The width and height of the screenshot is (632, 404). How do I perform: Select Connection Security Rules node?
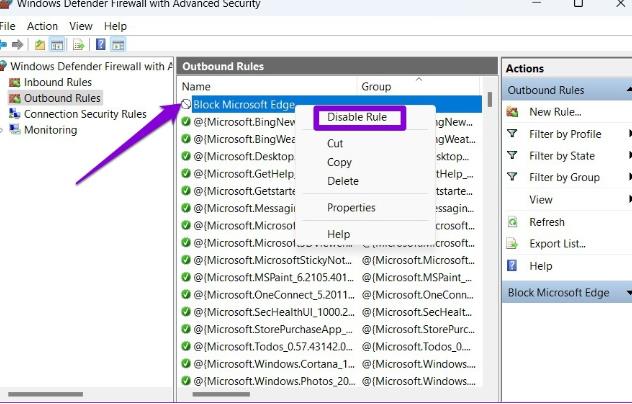(x=85, y=114)
